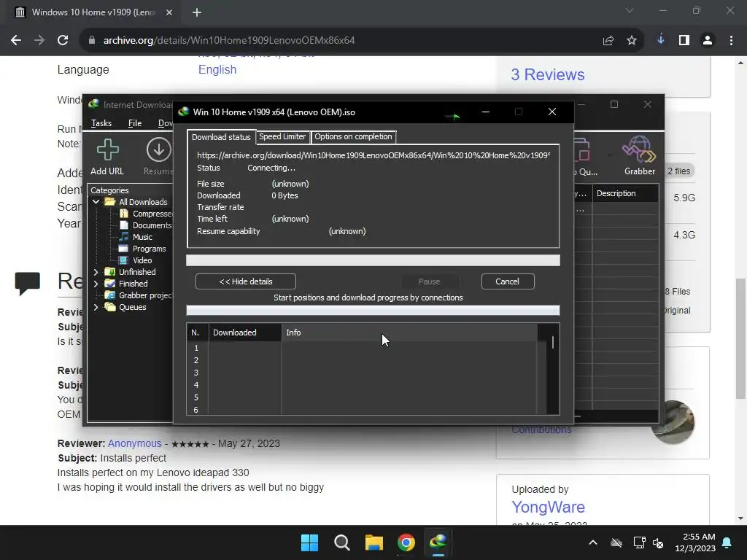The width and height of the screenshot is (747, 560).
Task: Expand the Unfinished tree node
Action: [x=96, y=272]
